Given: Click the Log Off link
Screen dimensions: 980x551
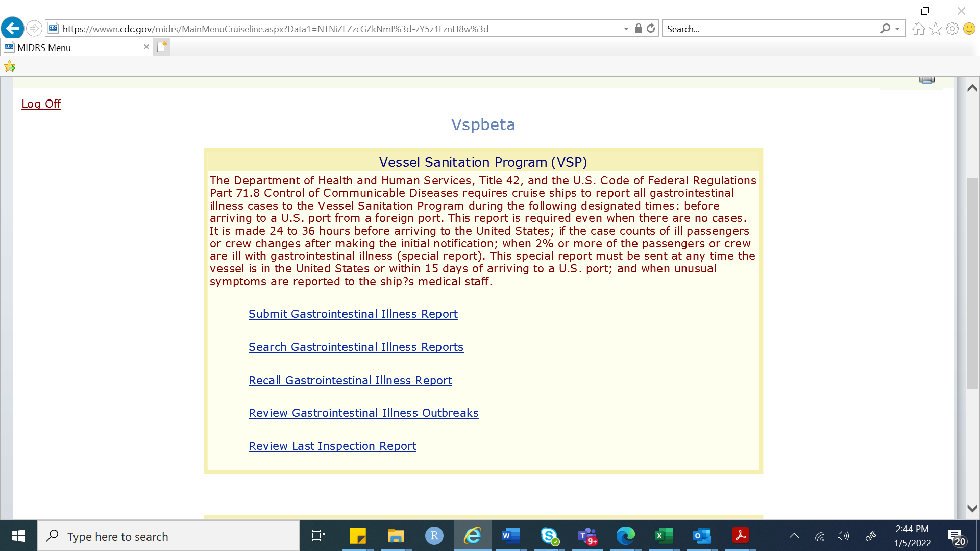Looking at the screenshot, I should pos(41,104).
